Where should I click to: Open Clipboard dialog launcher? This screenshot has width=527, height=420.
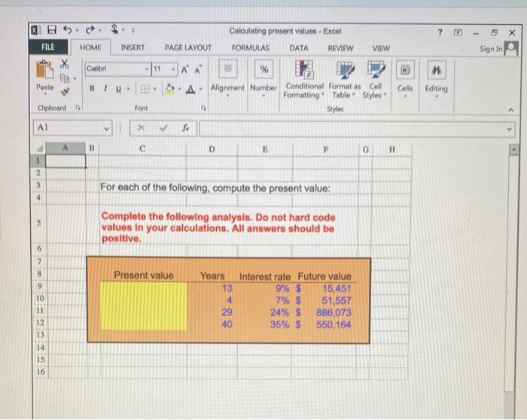78,108
